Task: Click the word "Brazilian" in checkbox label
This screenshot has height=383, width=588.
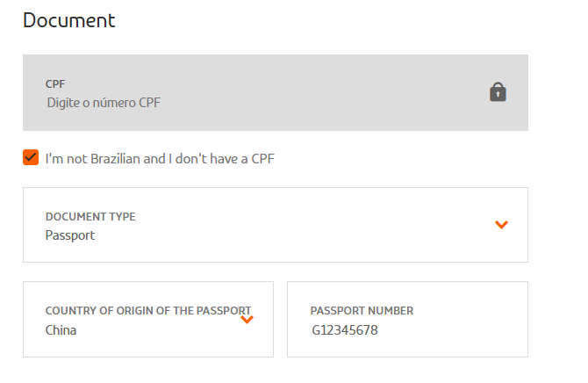Action: coord(111,159)
